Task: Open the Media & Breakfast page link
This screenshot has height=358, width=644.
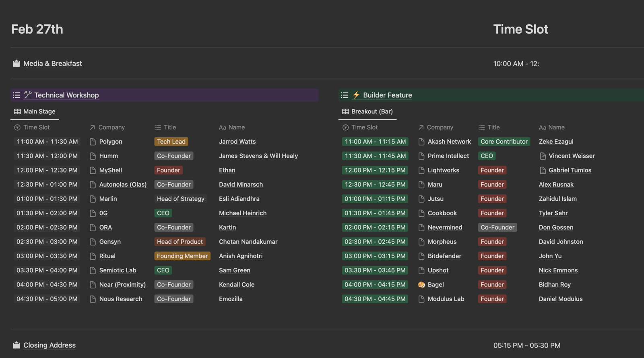Action: pos(52,64)
